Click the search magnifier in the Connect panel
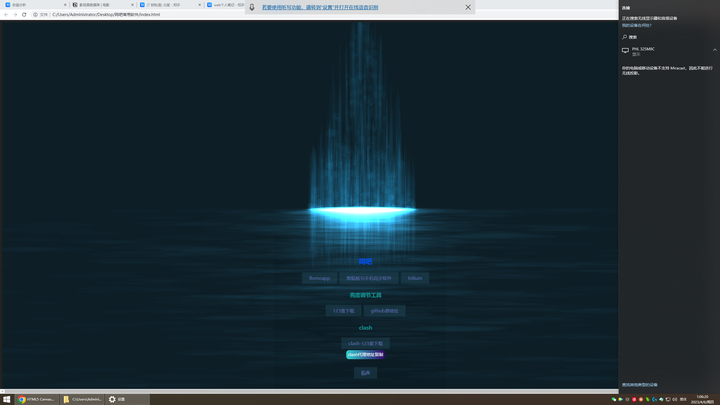 pyautogui.click(x=624, y=37)
